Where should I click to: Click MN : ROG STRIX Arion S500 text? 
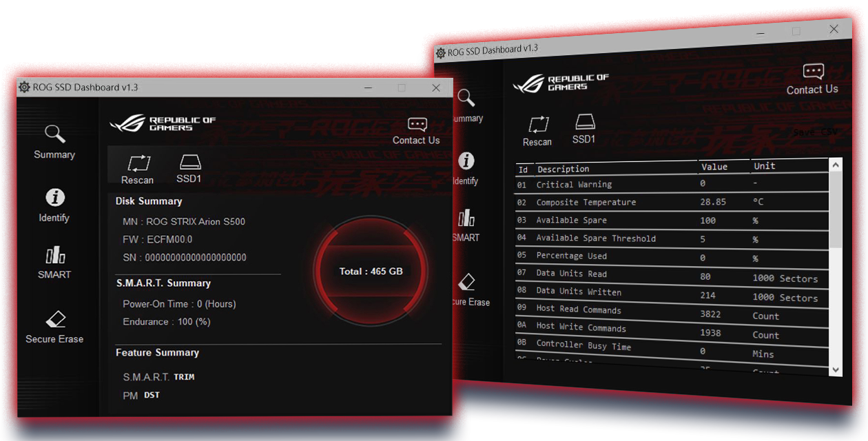coord(184,222)
